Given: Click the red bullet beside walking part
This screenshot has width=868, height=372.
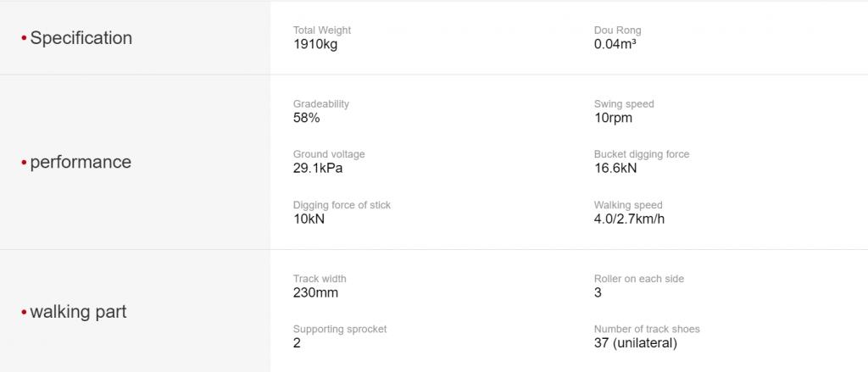Looking at the screenshot, I should [x=24, y=312].
